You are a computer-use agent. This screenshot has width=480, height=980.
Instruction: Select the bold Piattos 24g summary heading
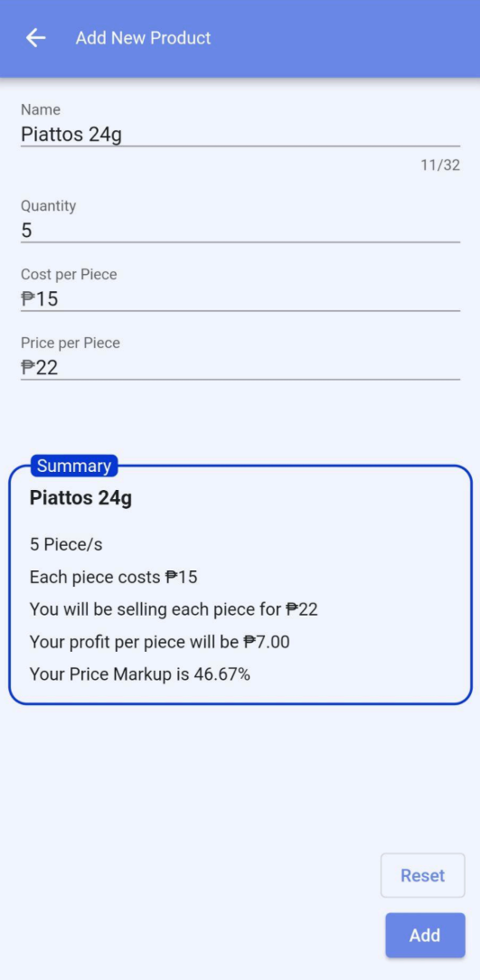click(x=80, y=499)
